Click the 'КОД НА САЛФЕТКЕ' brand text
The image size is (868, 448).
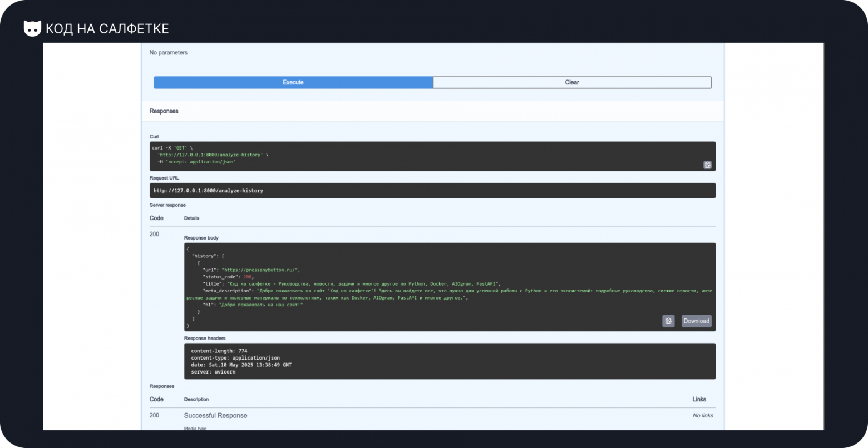(x=107, y=28)
